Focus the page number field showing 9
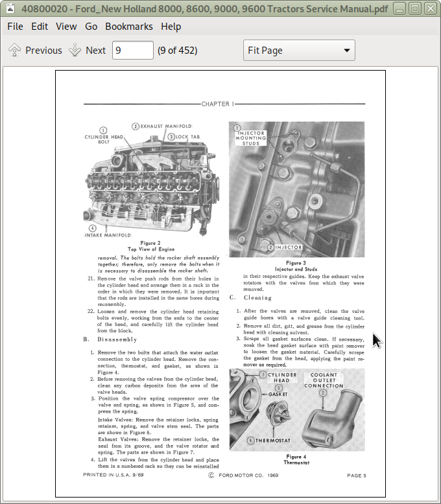The width and height of the screenshot is (441, 504). tap(132, 50)
